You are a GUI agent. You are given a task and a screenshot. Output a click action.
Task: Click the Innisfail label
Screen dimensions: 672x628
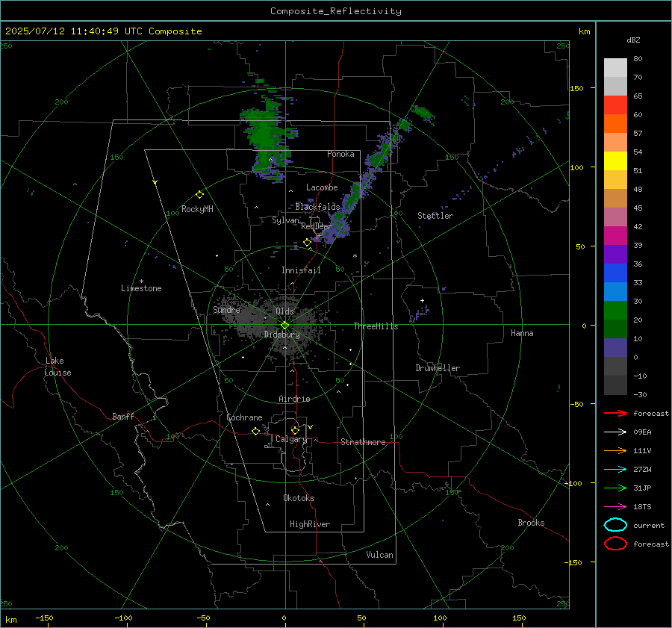tap(301, 270)
